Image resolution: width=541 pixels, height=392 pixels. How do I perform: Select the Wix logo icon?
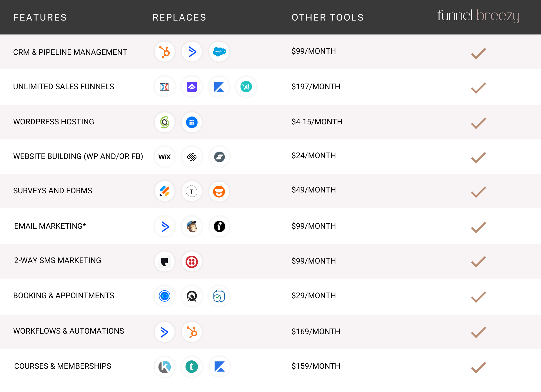(x=164, y=157)
